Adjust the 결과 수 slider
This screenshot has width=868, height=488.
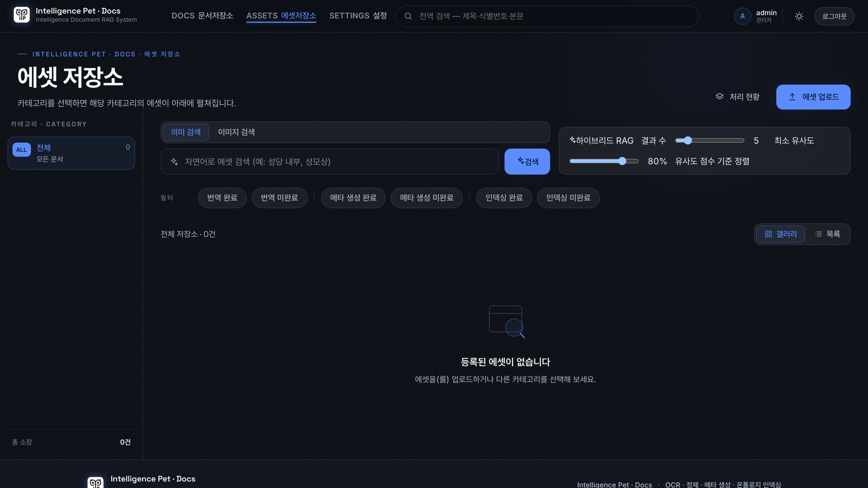pos(710,141)
